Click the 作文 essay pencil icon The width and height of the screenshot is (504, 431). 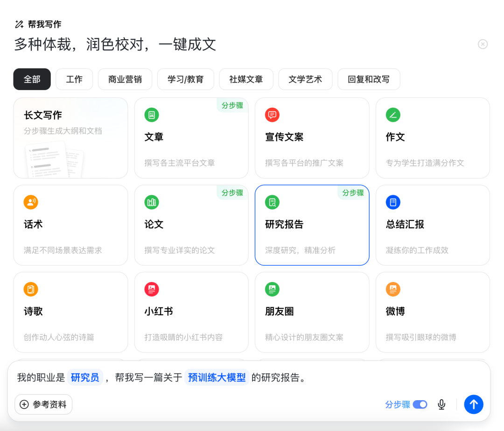[392, 115]
